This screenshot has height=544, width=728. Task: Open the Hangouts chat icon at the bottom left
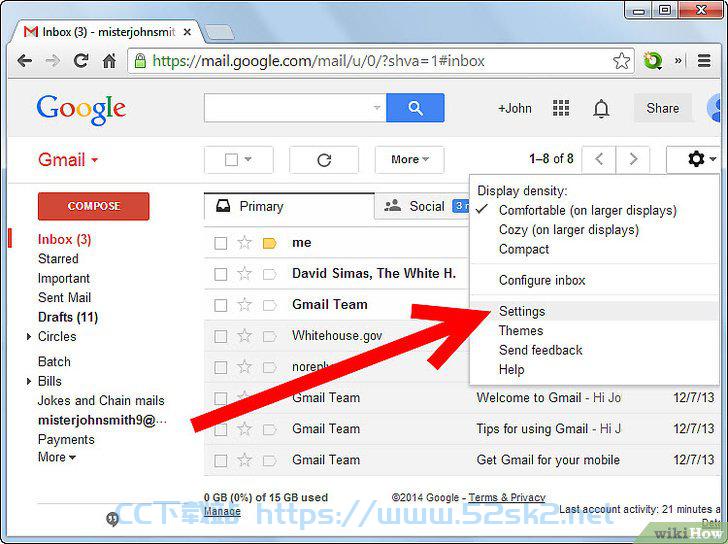pos(112,519)
